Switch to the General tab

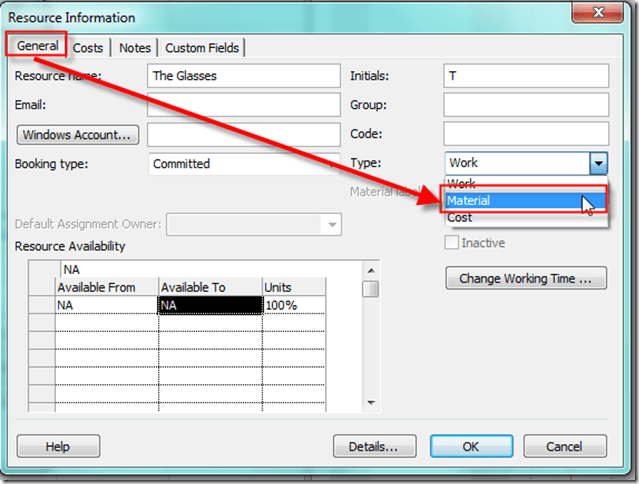coord(37,46)
